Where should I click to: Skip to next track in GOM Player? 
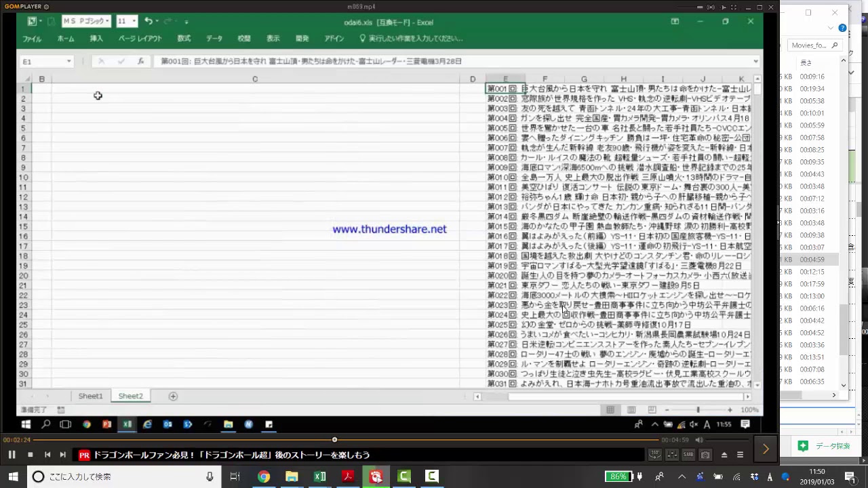pyautogui.click(x=62, y=455)
